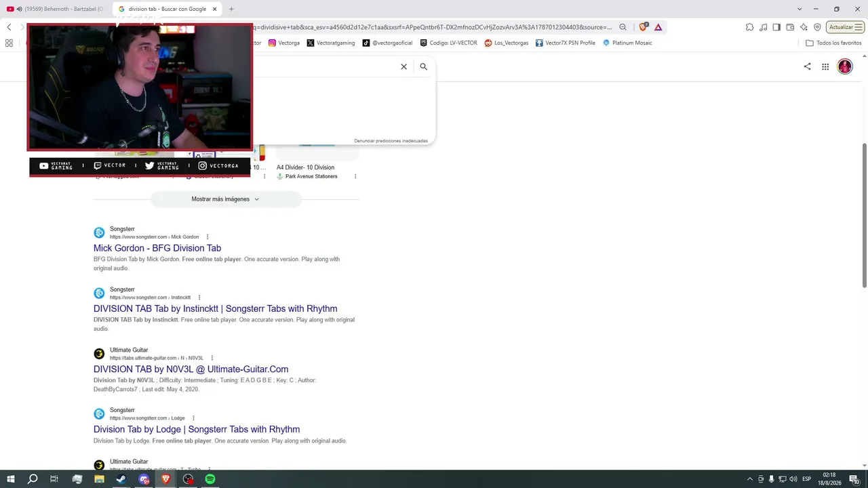Click the zoom magnifier icon in the address bar

623,27
